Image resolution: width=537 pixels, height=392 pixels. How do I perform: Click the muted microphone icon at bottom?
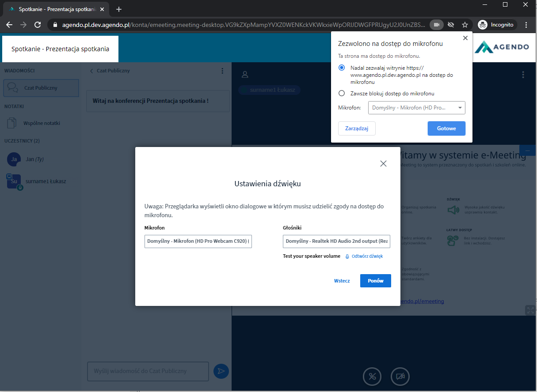372,377
